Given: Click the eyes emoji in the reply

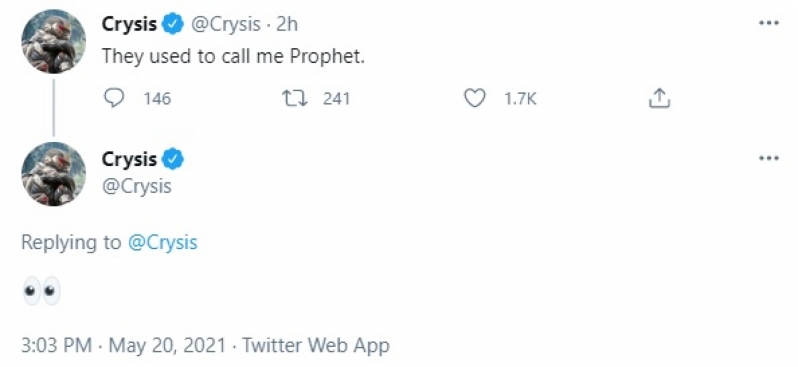Looking at the screenshot, I should pyautogui.click(x=41, y=291).
